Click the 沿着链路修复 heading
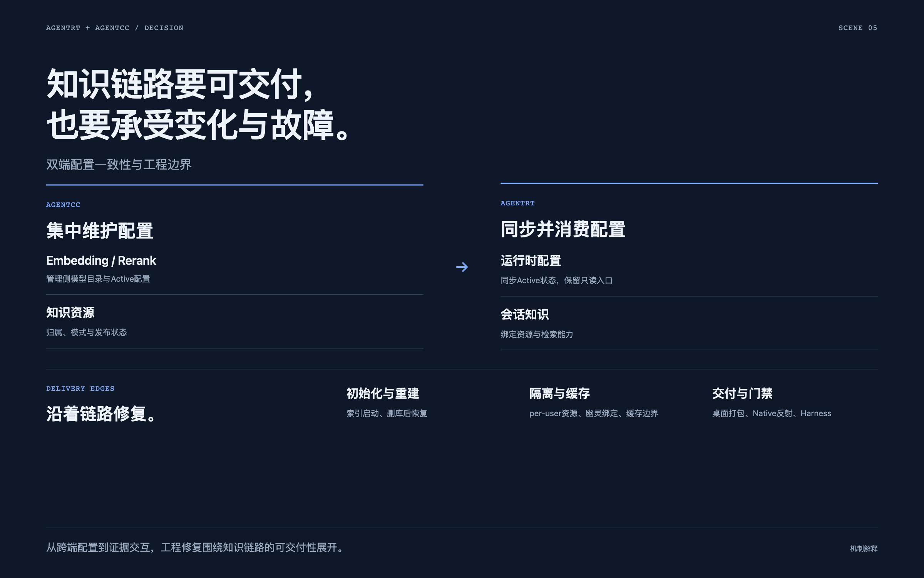The image size is (924, 578). pos(101,414)
